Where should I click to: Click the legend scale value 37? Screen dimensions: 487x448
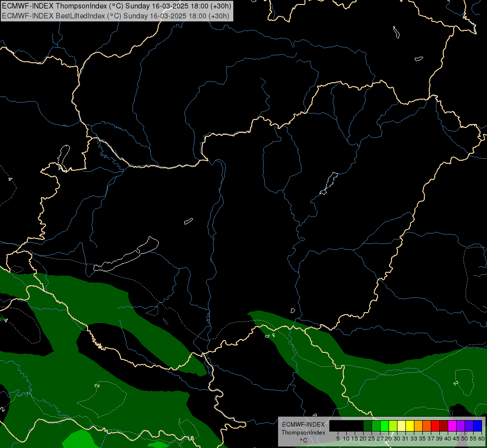click(x=431, y=439)
